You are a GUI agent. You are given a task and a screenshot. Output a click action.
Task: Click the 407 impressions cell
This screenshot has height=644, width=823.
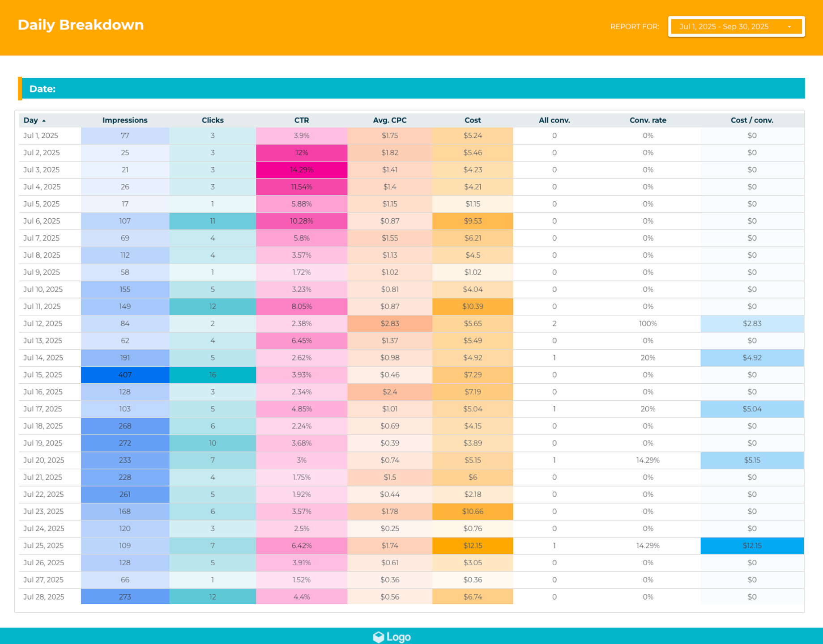[x=125, y=375]
